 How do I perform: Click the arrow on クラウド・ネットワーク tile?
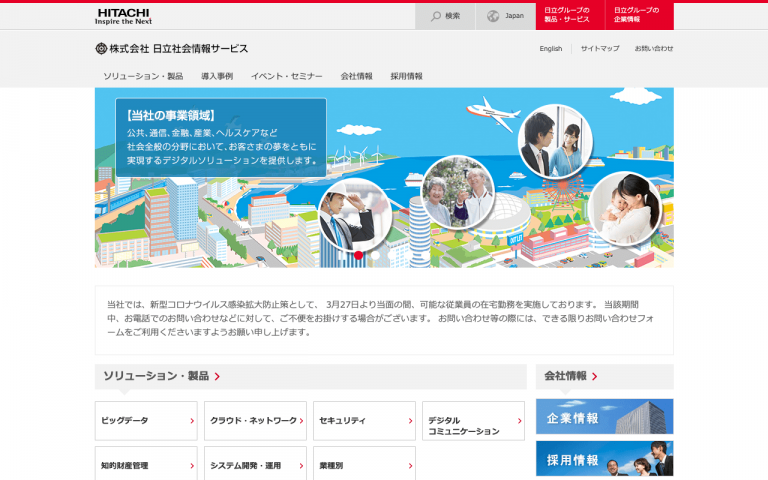pos(301,421)
